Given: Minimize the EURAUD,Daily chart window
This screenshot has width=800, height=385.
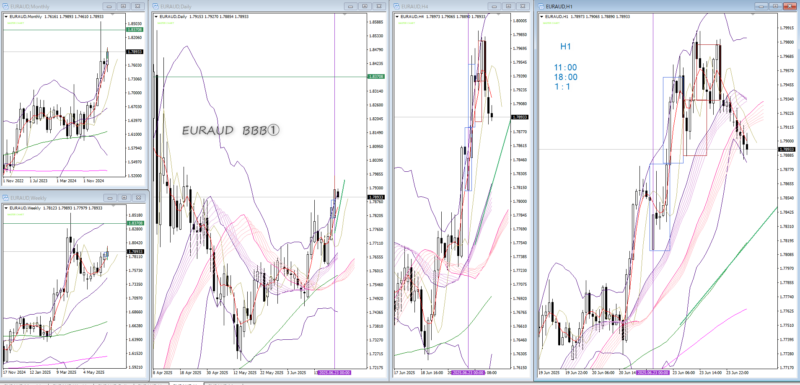Looking at the screenshot, I should tap(350, 6).
